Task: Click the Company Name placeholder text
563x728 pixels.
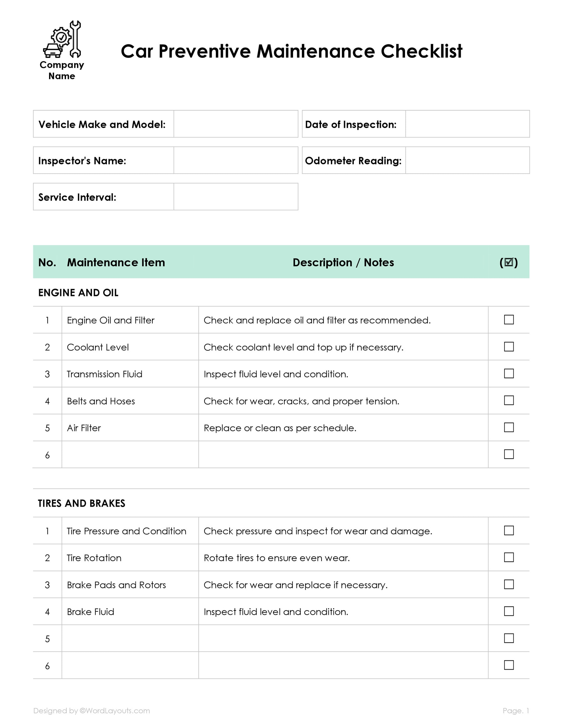Action: [x=62, y=70]
